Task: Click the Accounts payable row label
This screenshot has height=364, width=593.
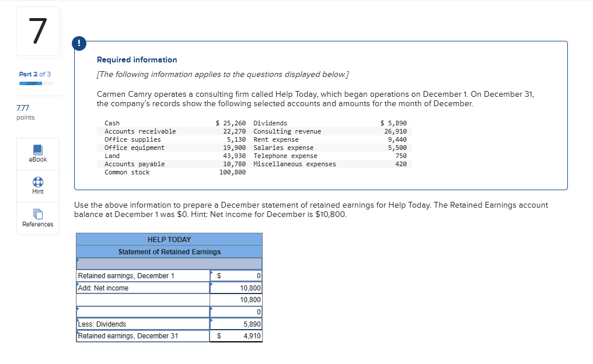Action: (x=135, y=164)
